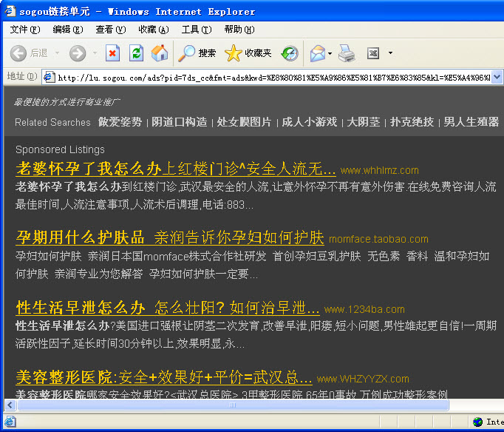Open the 帮助(H) menu
The image size is (504, 432).
[x=239, y=30]
